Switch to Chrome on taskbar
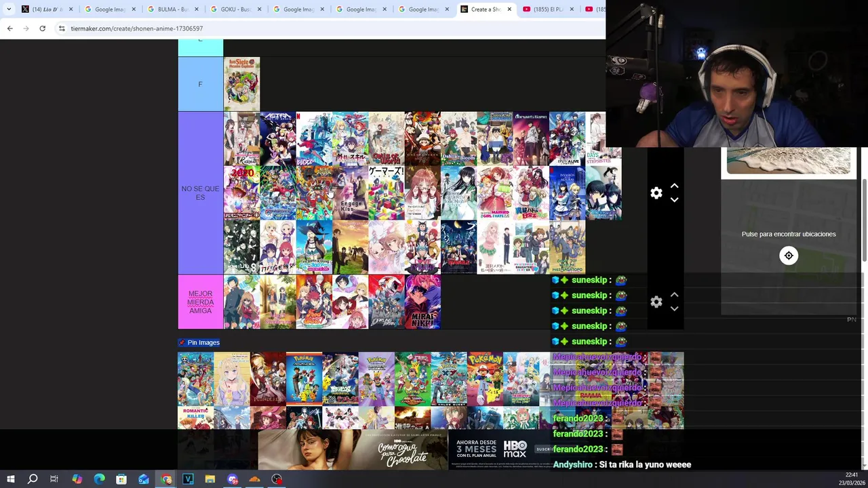 [x=166, y=479]
